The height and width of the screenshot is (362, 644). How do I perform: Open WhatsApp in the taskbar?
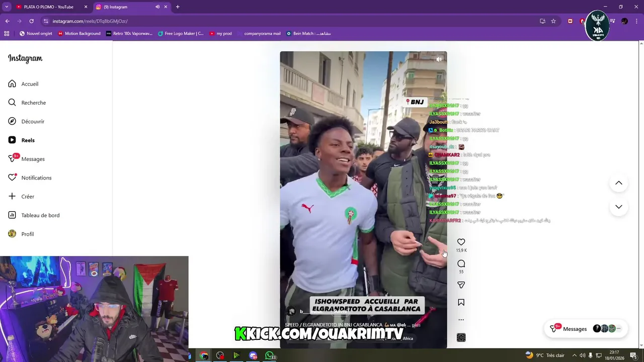tap(270, 355)
